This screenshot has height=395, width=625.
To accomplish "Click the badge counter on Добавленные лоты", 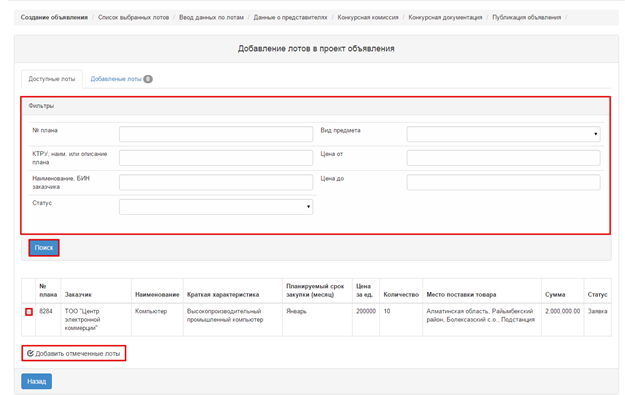I will [148, 79].
